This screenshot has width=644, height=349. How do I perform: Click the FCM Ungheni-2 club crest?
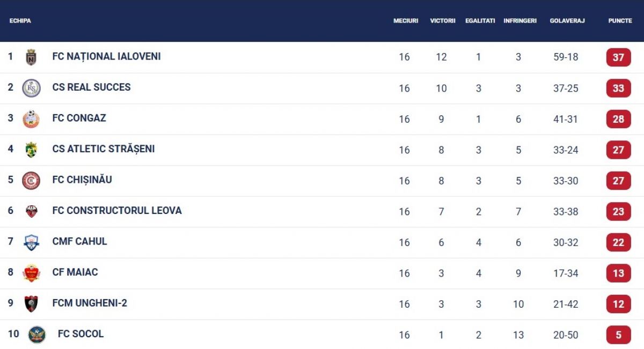[31, 304]
